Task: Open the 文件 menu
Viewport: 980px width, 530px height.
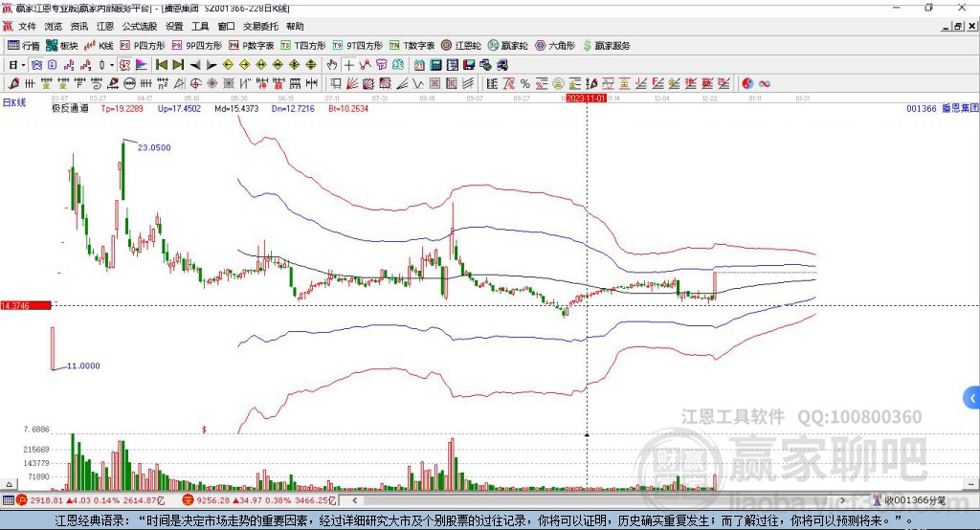Action: [27, 26]
